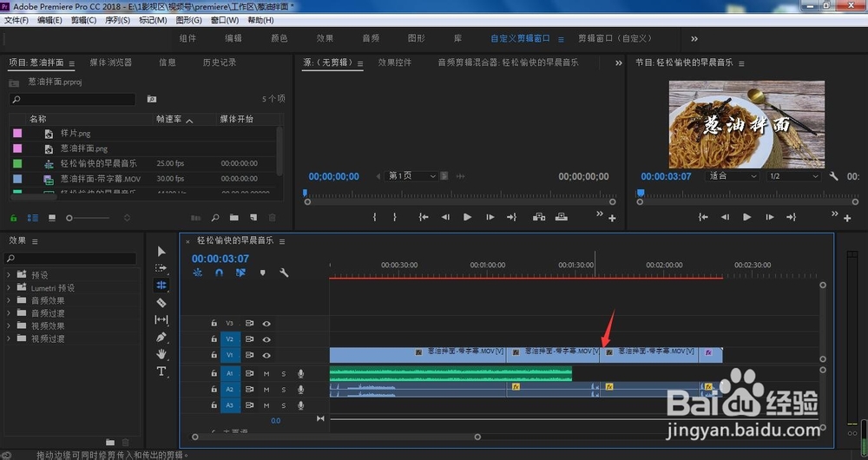868x460 pixels.
Task: Toggle snap magnet in timeline
Action: pyautogui.click(x=220, y=273)
